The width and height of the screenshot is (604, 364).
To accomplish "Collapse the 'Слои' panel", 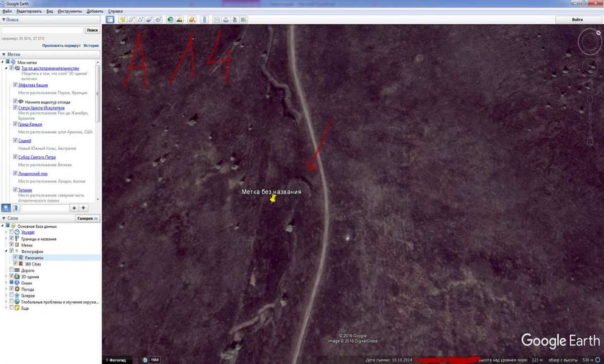I will tap(4, 218).
